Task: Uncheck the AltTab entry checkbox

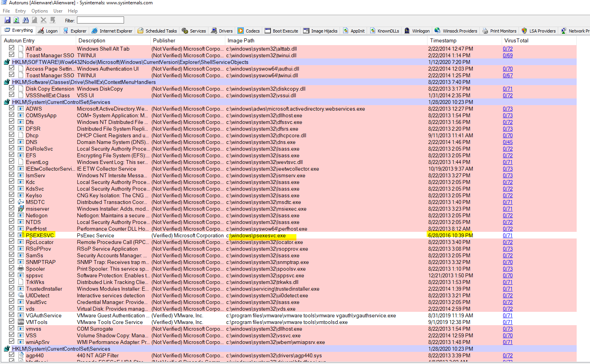Action: coord(12,48)
